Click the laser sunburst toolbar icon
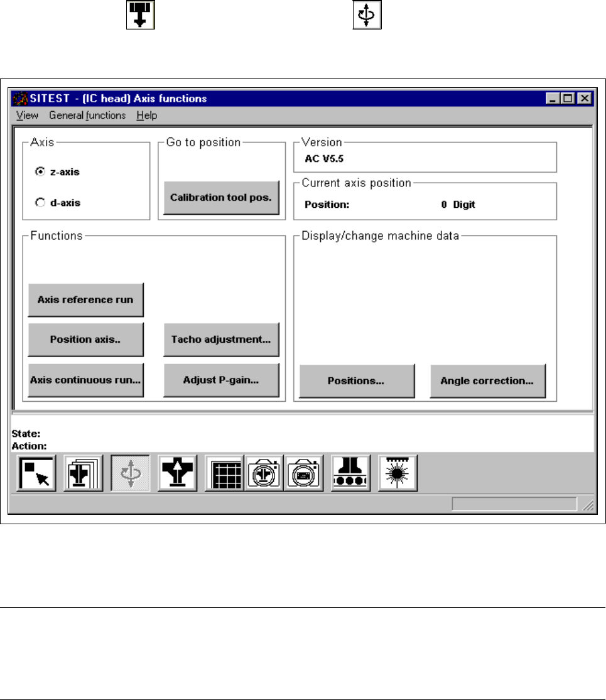 [398, 473]
